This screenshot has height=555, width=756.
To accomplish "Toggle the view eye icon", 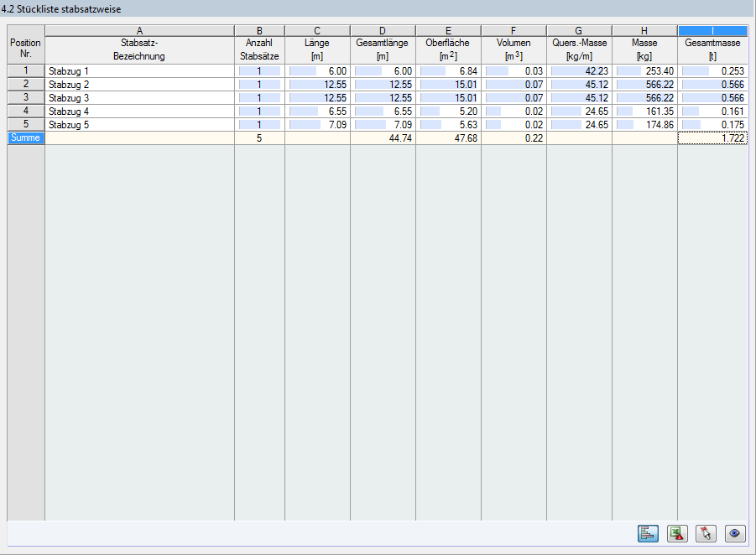I will [734, 534].
